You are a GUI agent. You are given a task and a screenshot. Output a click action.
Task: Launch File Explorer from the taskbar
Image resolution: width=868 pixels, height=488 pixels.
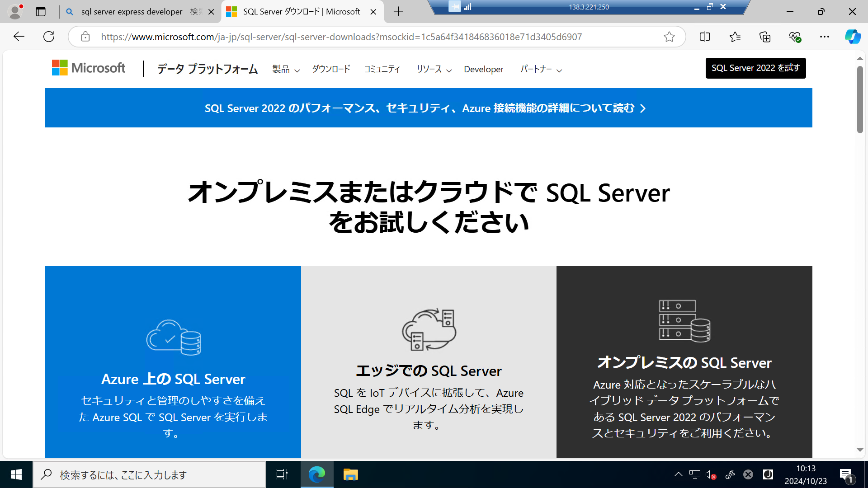coord(351,474)
